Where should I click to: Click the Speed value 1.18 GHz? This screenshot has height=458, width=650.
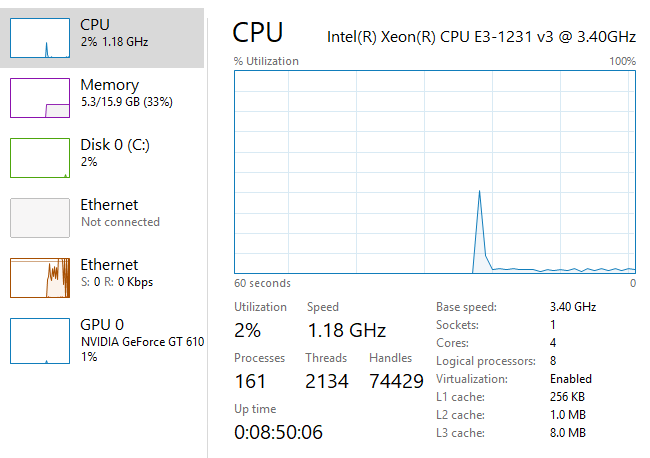[346, 330]
